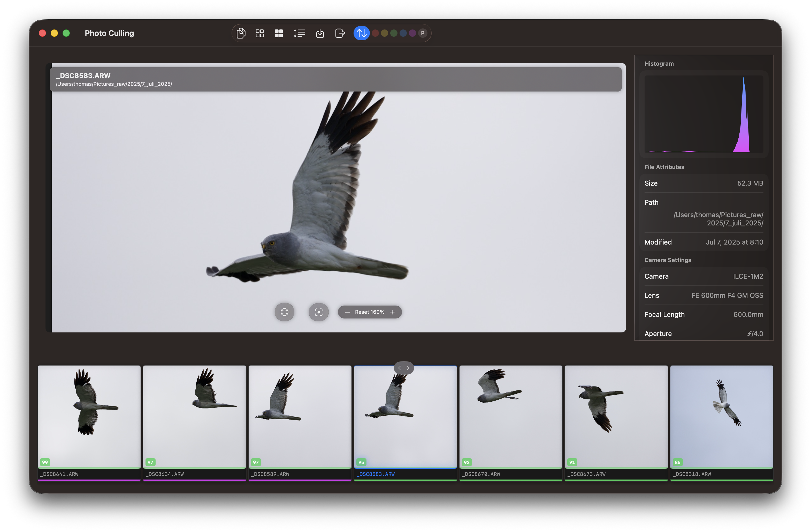Click the export arrow icon
The width and height of the screenshot is (811, 532).
pyautogui.click(x=340, y=33)
